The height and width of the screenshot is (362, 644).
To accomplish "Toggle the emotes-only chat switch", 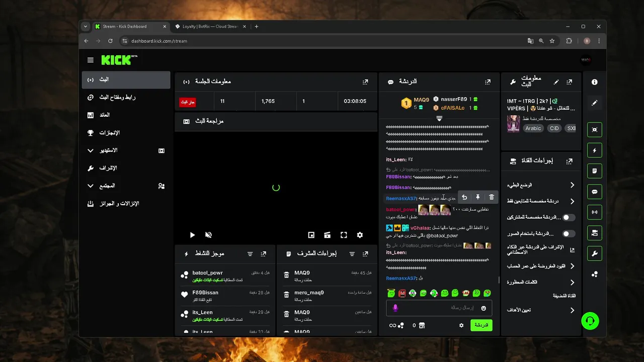I will [569, 234].
